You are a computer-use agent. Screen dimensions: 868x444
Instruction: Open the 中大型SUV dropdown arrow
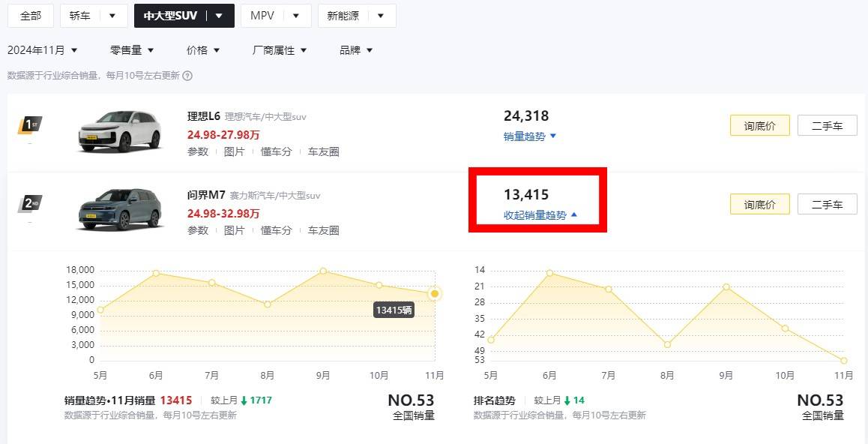coord(220,16)
